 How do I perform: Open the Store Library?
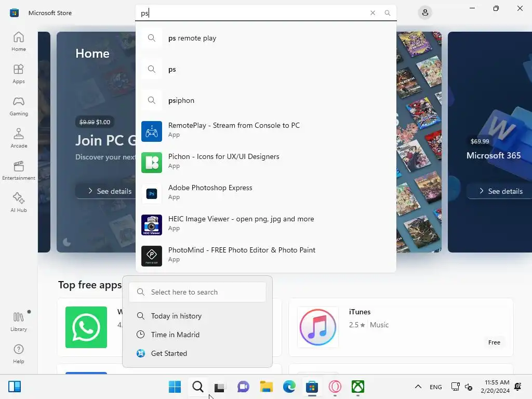click(19, 321)
